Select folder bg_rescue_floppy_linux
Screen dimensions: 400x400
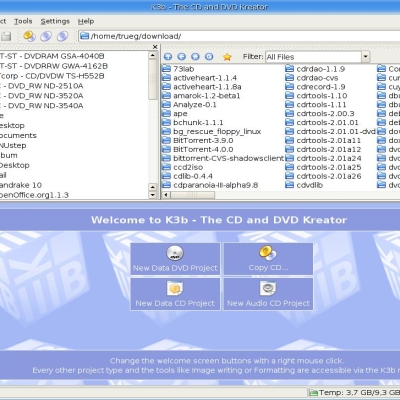(x=217, y=132)
